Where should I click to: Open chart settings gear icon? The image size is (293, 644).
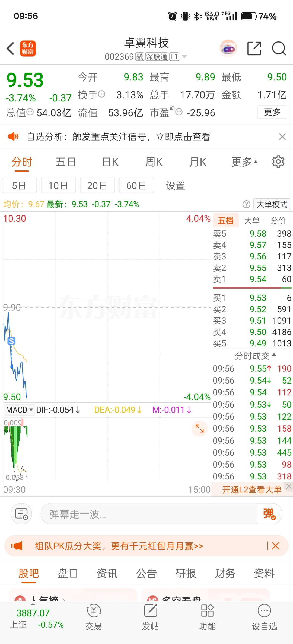[278, 162]
